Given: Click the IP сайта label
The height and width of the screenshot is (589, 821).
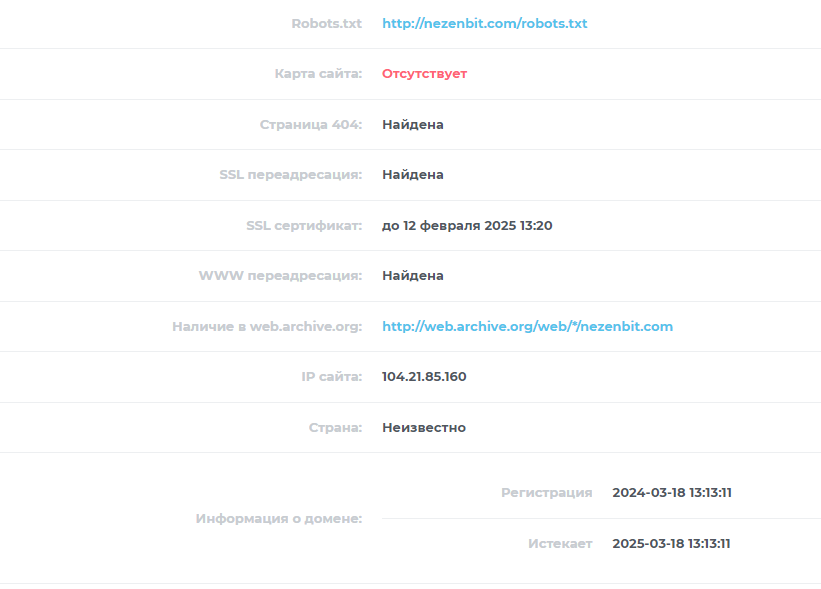Looking at the screenshot, I should pyautogui.click(x=331, y=376).
